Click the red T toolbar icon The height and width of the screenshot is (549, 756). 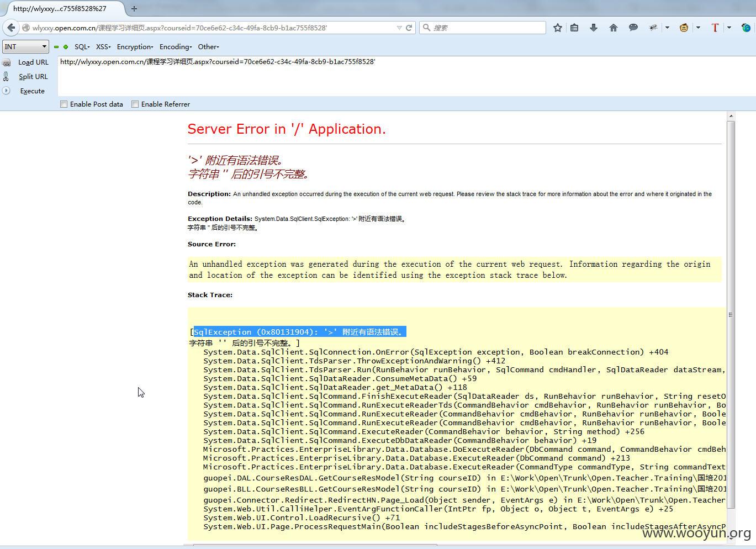coord(715,28)
